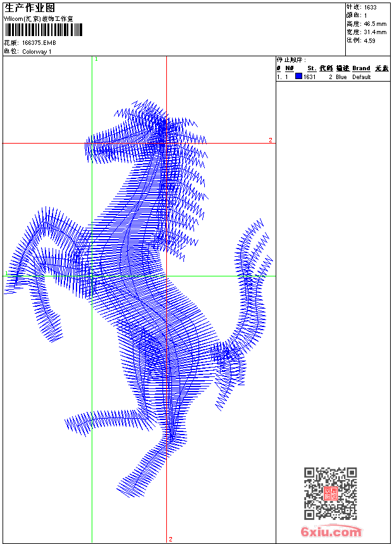The image size is (392, 544).
Task: Click the St. column header
Action: point(311,68)
